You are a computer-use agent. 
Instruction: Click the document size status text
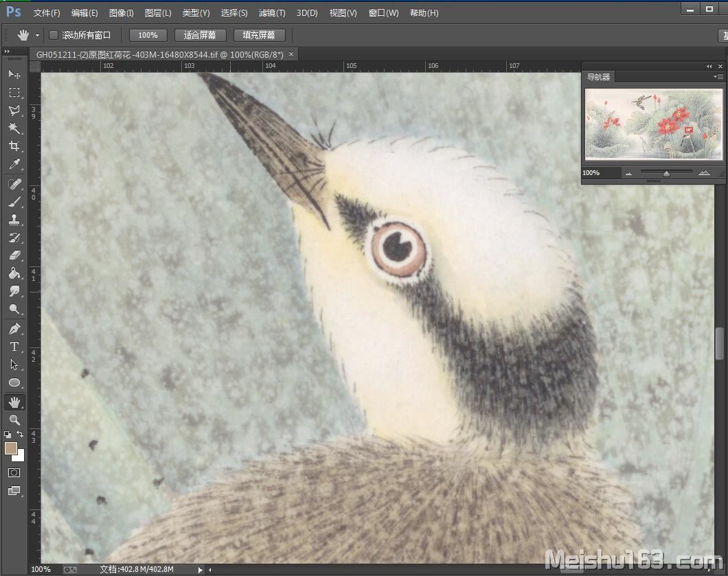click(x=137, y=570)
